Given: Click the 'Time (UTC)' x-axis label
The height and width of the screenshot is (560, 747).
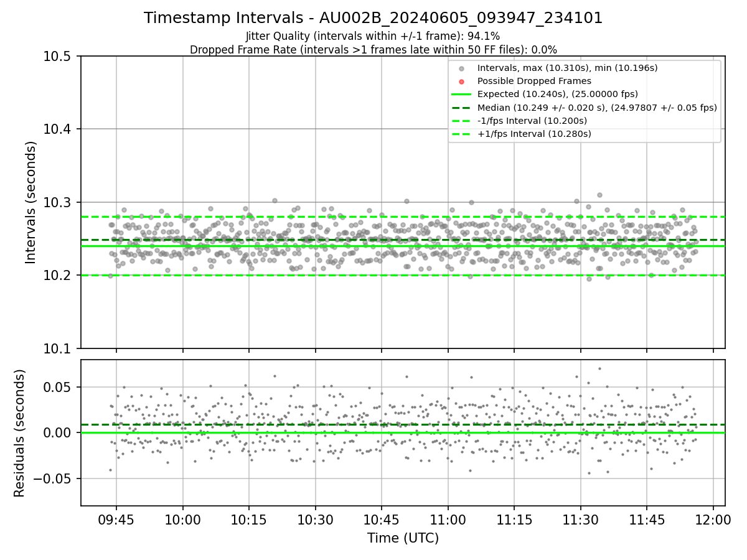Looking at the screenshot, I should tap(403, 538).
